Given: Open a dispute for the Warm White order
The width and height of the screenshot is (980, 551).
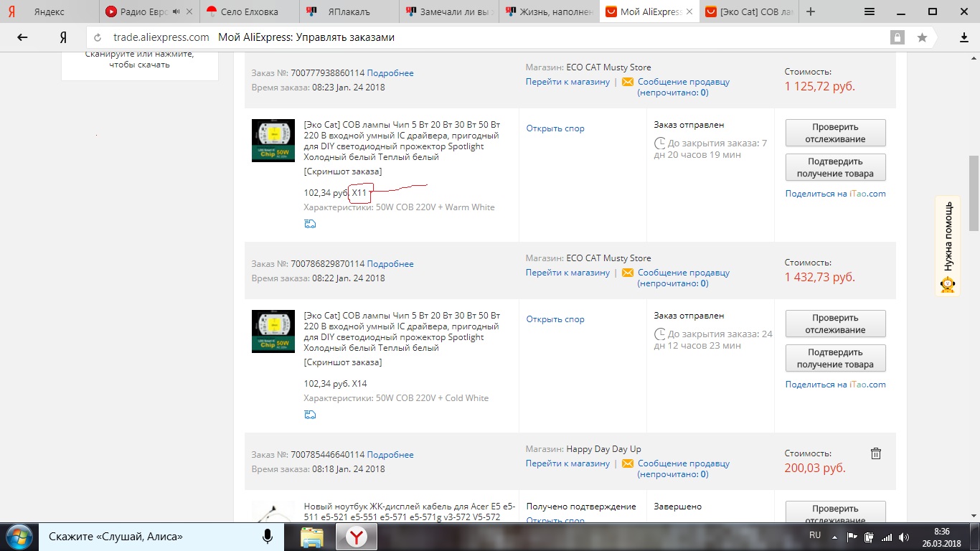Looking at the screenshot, I should pos(555,128).
